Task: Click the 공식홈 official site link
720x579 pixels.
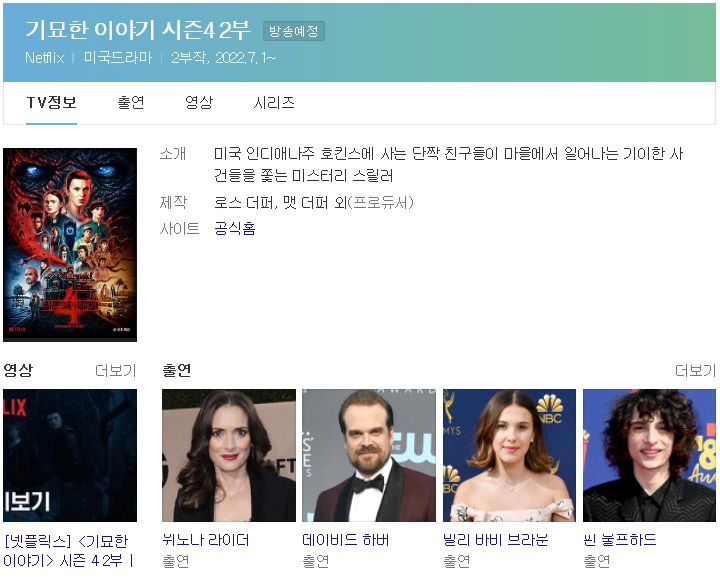Action: pyautogui.click(x=235, y=229)
